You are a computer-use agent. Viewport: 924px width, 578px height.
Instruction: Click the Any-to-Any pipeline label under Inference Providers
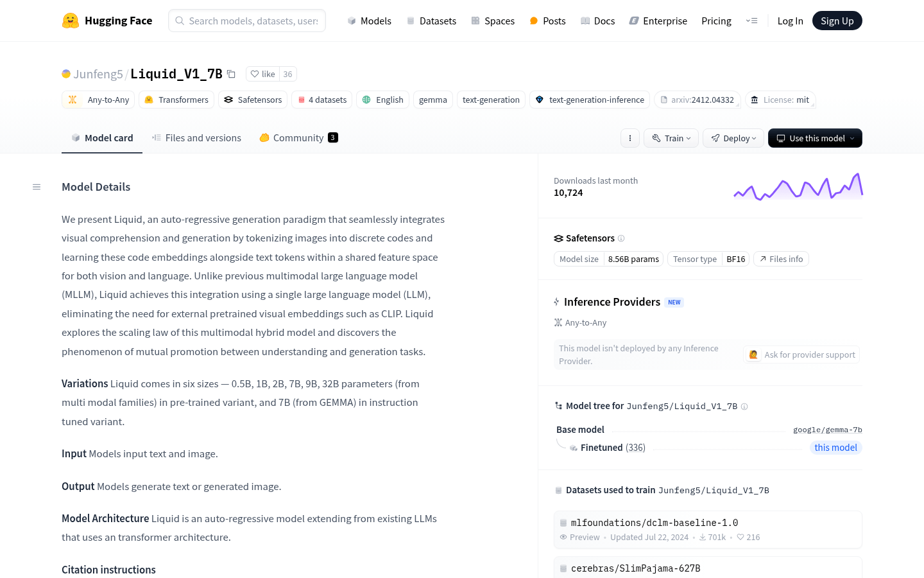pyautogui.click(x=580, y=323)
